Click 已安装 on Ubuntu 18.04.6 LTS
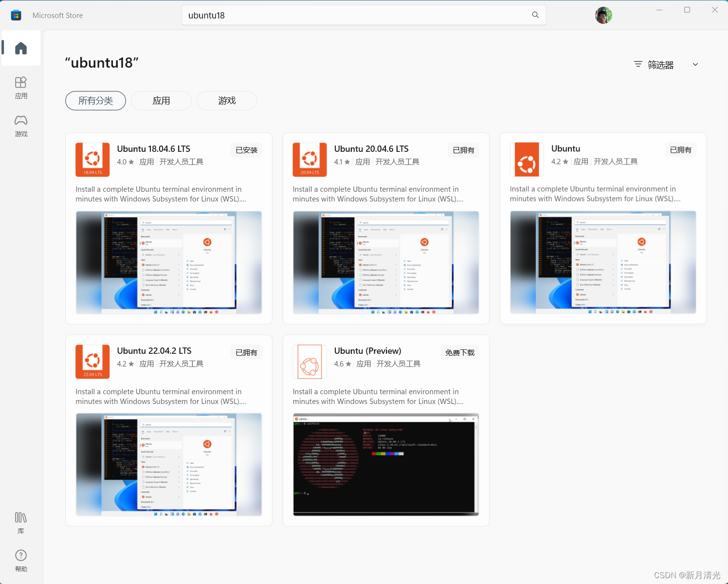This screenshot has height=584, width=728. [246, 150]
